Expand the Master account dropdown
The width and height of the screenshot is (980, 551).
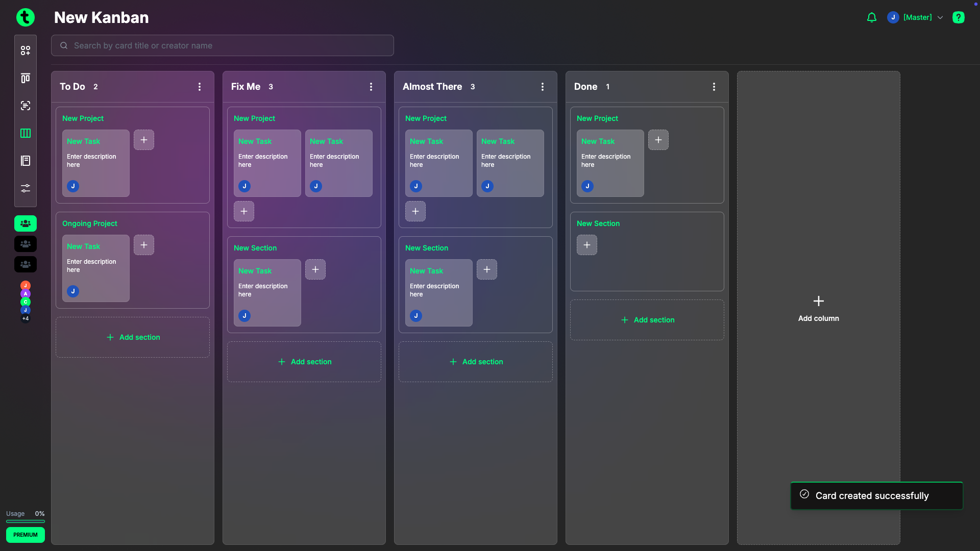coord(941,17)
